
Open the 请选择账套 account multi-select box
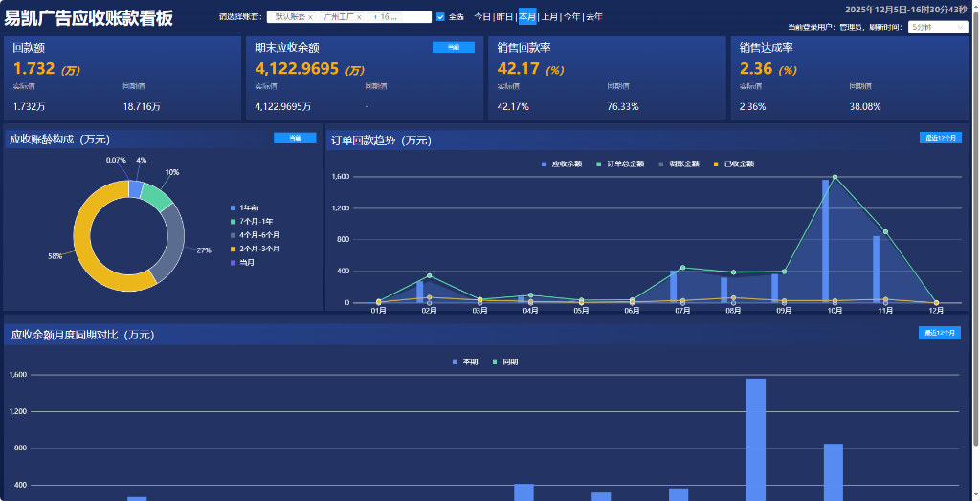[x=348, y=17]
